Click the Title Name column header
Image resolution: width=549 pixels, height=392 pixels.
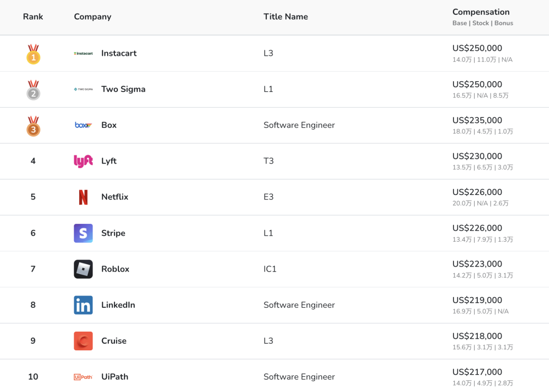tap(286, 17)
